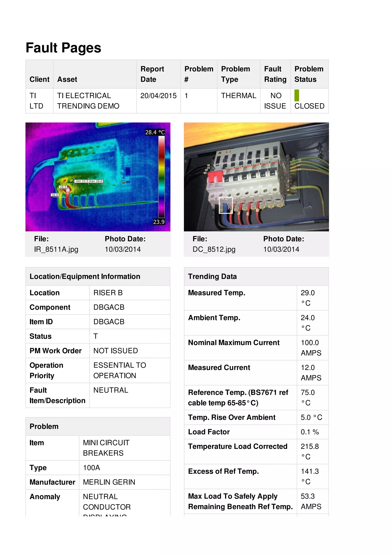
Task: Click the digital photo of circuit breakers
Action: pos(256,177)
